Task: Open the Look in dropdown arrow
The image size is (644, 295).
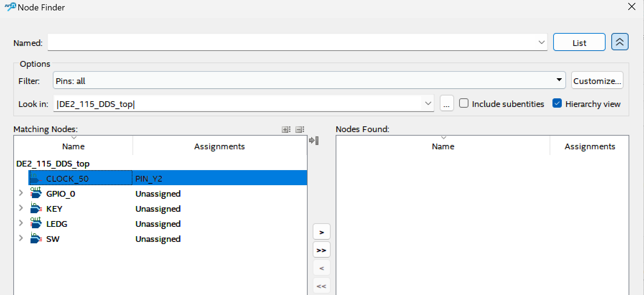Action: 428,103
